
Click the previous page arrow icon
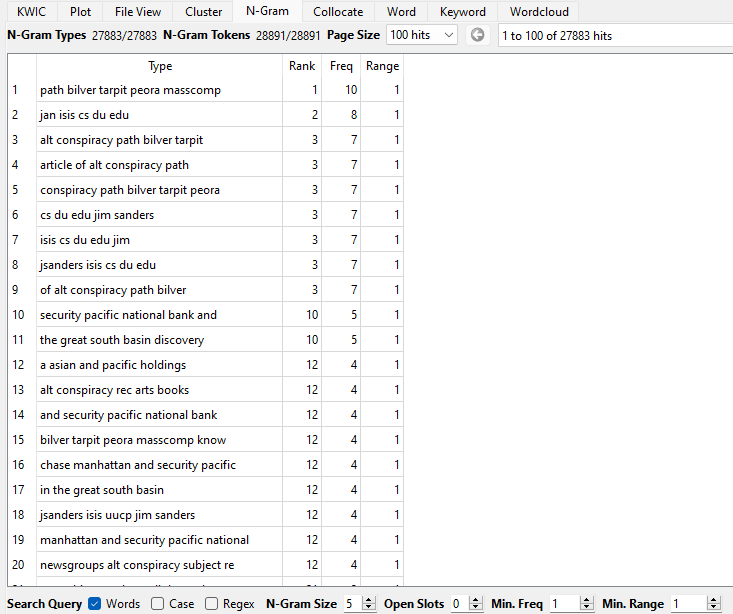(x=477, y=35)
